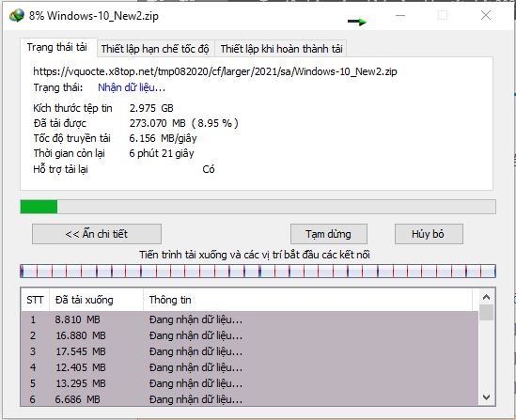Select connection row 1 with 8.810 MB
The width and height of the screenshot is (516, 420).
tap(250, 319)
